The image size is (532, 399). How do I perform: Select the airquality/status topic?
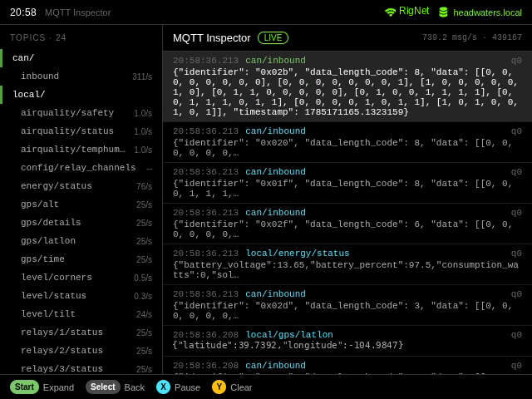click(x=81, y=131)
